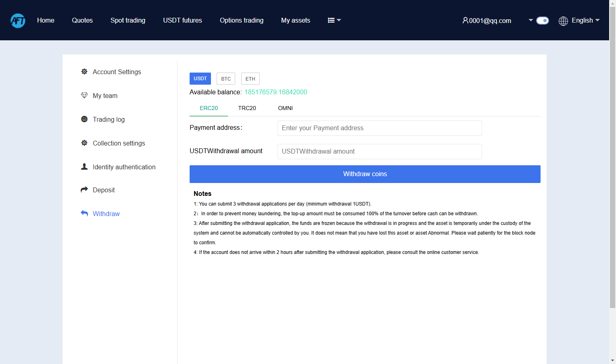Click the vertical page scrollbar thumb
This screenshot has height=364, width=616.
tap(612, 157)
